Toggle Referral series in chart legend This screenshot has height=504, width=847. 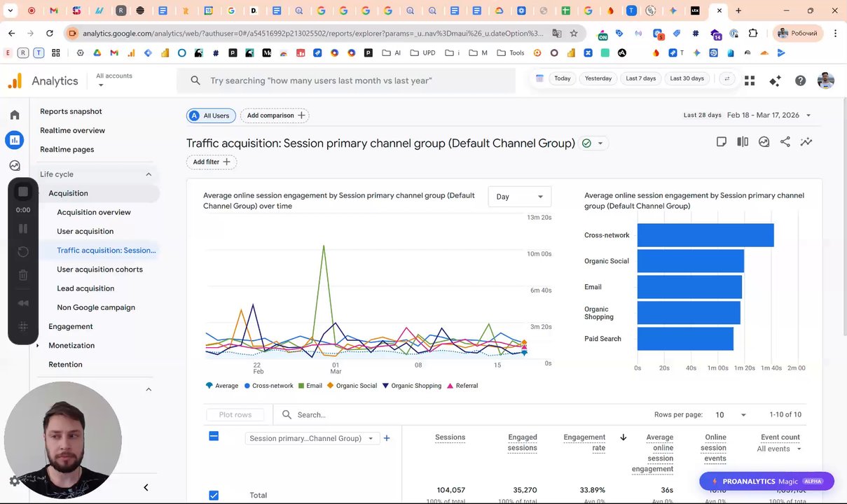click(462, 386)
